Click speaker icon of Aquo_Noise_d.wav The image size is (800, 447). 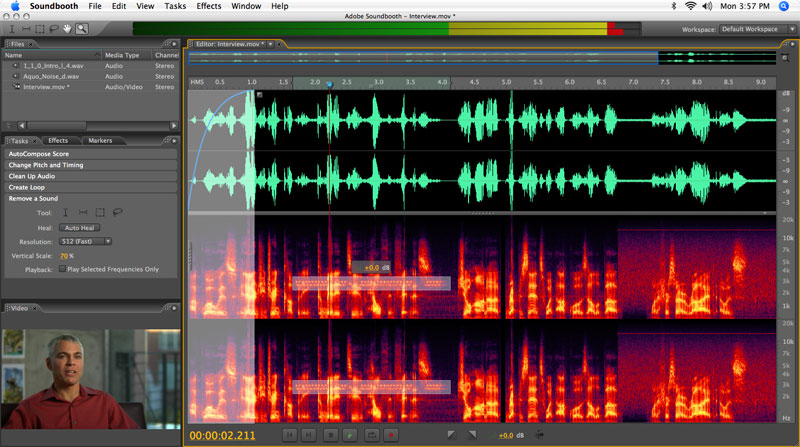point(16,76)
